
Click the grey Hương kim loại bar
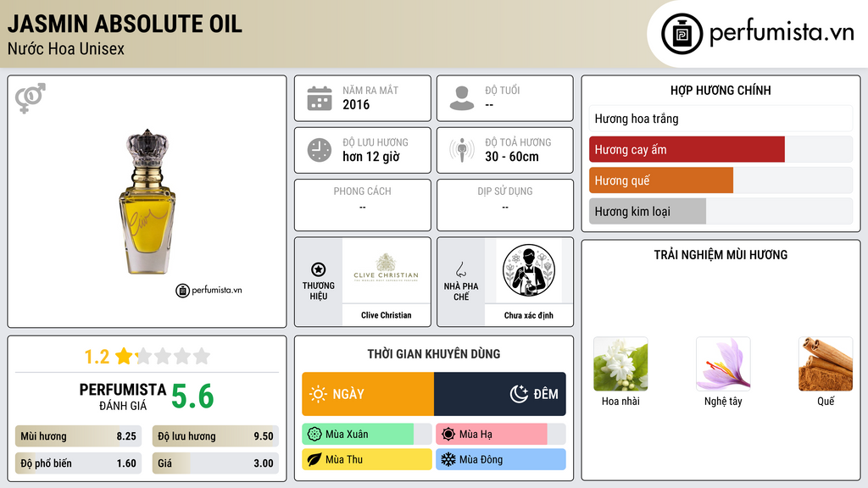point(648,211)
